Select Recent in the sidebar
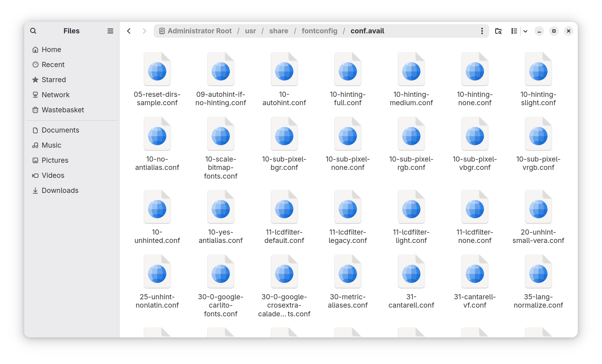The image size is (602, 364). pyautogui.click(x=53, y=65)
